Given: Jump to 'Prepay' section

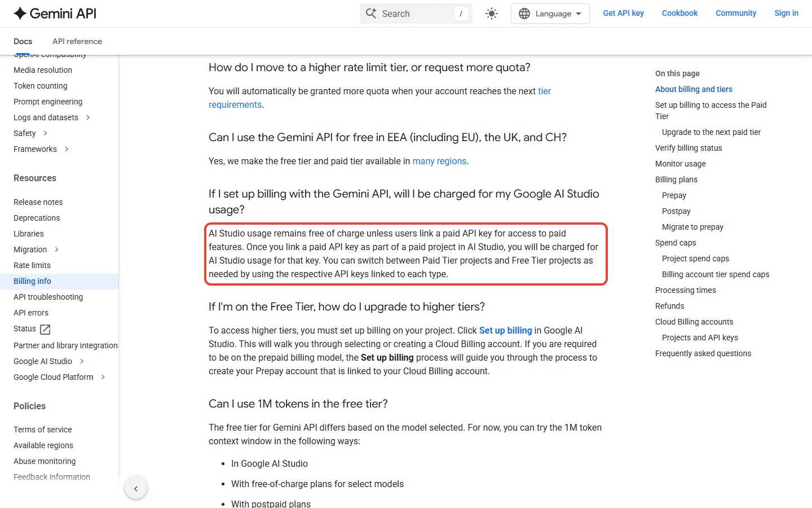Looking at the screenshot, I should [674, 195].
